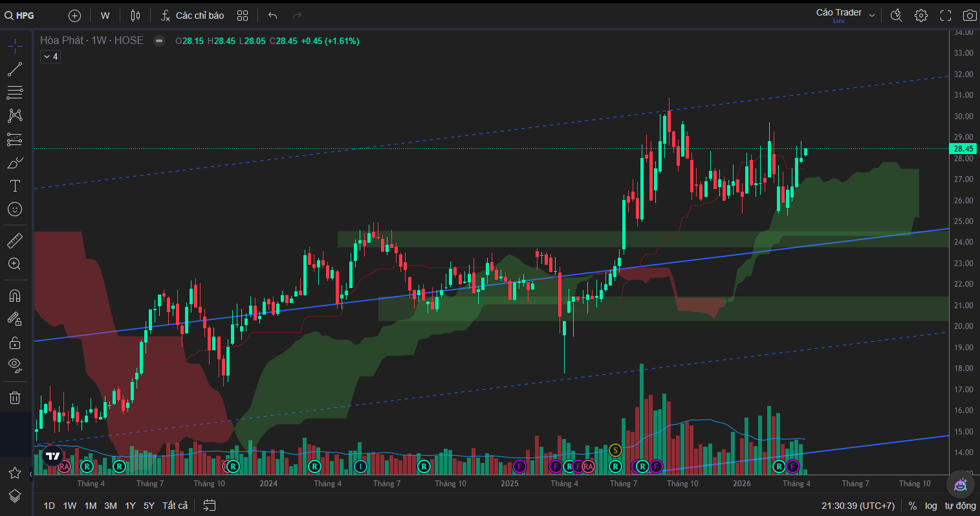The image size is (980, 516).
Task: Toggle hide all drawings eye icon
Action: point(15,366)
